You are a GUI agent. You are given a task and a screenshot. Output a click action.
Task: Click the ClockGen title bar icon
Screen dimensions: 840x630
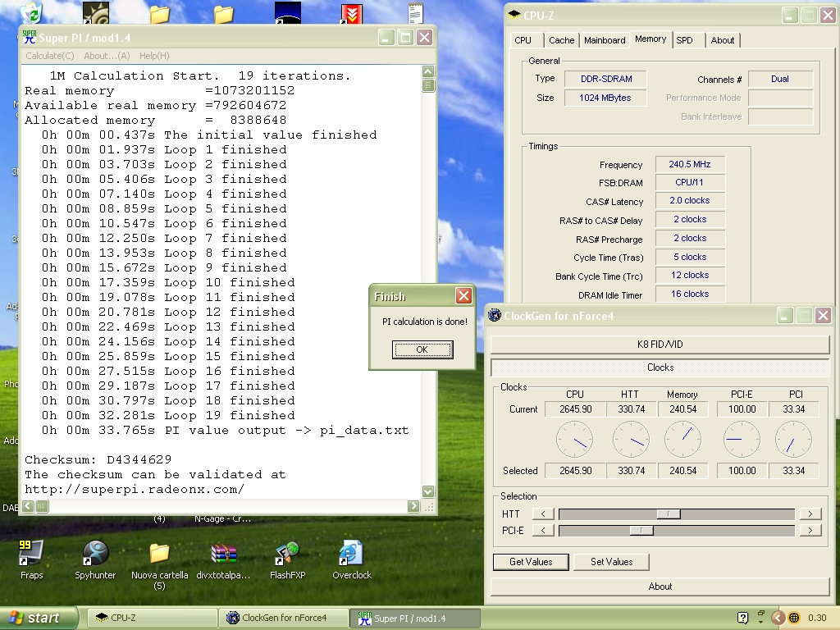(x=495, y=316)
